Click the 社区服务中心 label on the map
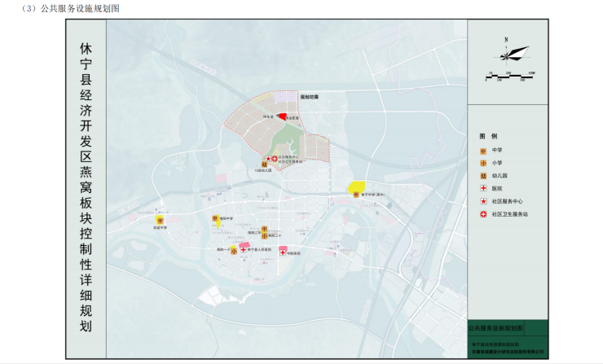Image resolution: width=603 pixels, height=364 pixels. pyautogui.click(x=288, y=157)
